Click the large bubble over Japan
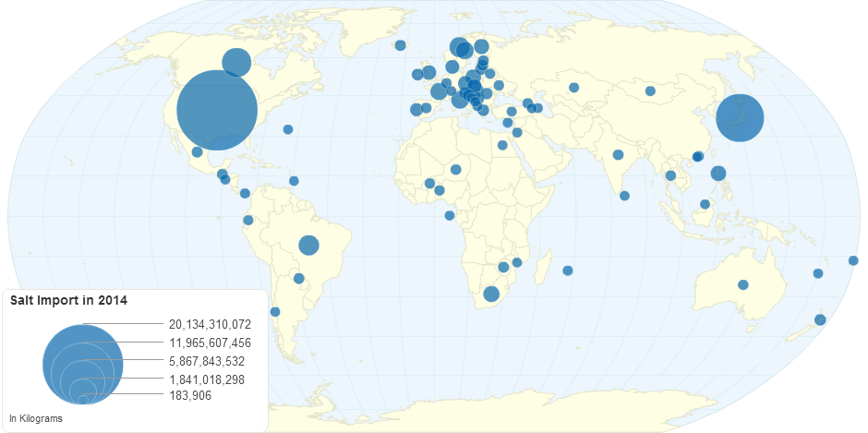Viewport: 868px width, 433px height. point(740,118)
